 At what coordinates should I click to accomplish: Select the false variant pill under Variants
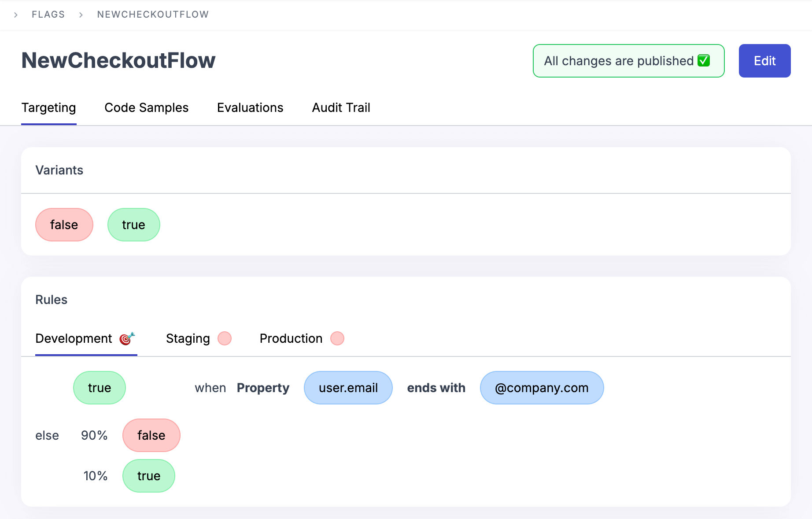[64, 225]
